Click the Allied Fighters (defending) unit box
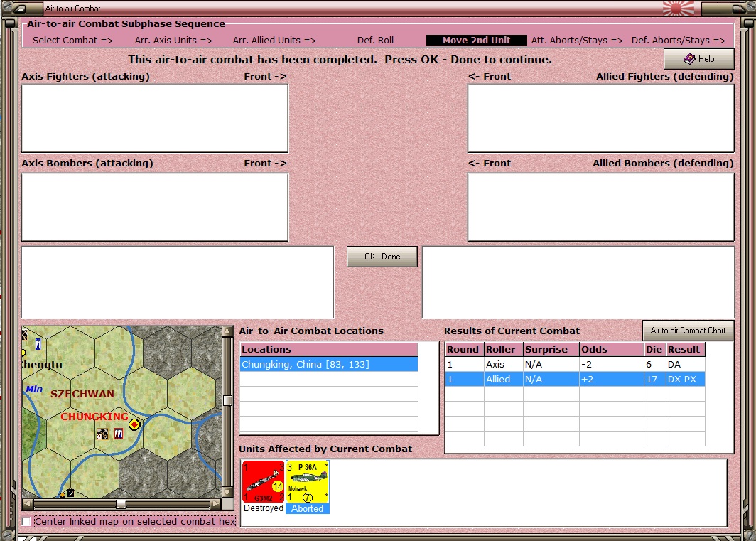756x541 pixels. point(601,119)
